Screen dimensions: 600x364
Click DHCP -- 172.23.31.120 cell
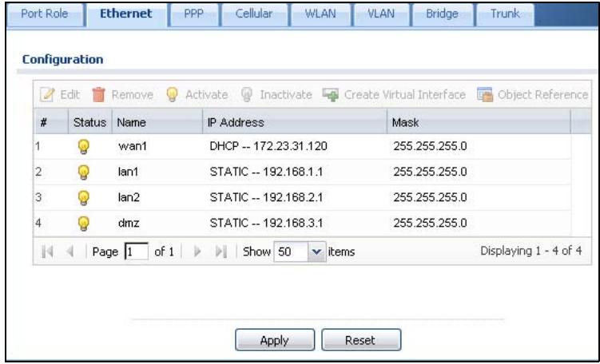coord(268,146)
